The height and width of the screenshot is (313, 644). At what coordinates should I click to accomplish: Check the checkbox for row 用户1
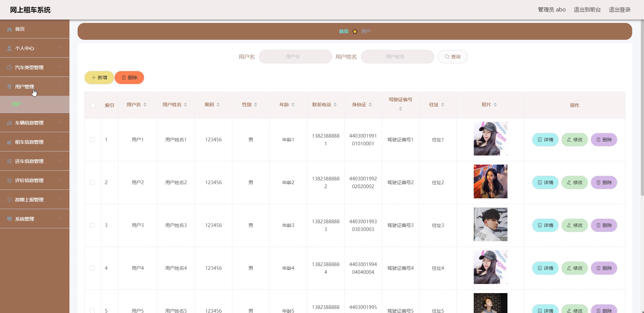92,140
